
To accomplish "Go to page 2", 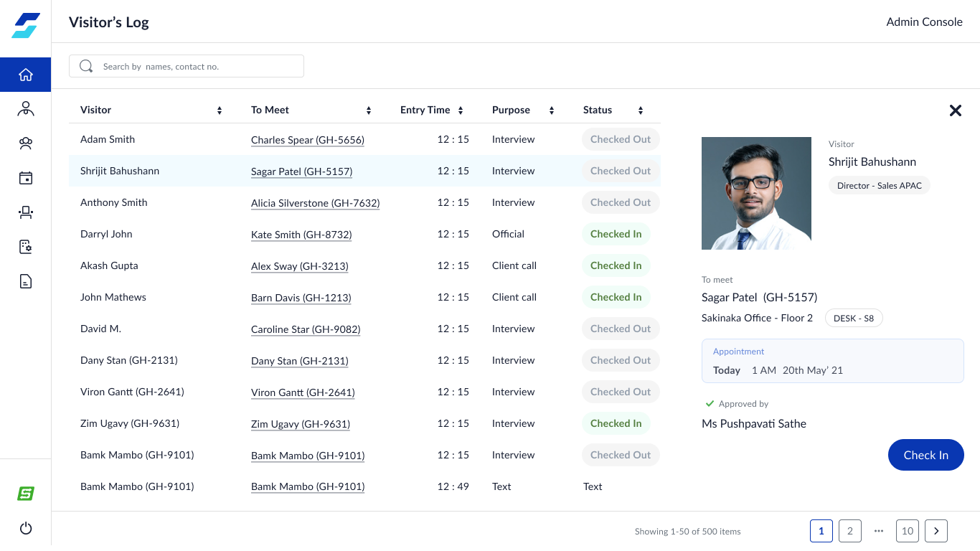I will [x=850, y=531].
